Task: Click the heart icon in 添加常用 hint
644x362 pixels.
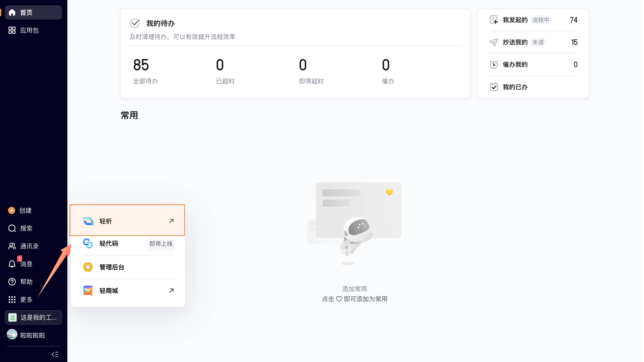Action: [x=339, y=299]
